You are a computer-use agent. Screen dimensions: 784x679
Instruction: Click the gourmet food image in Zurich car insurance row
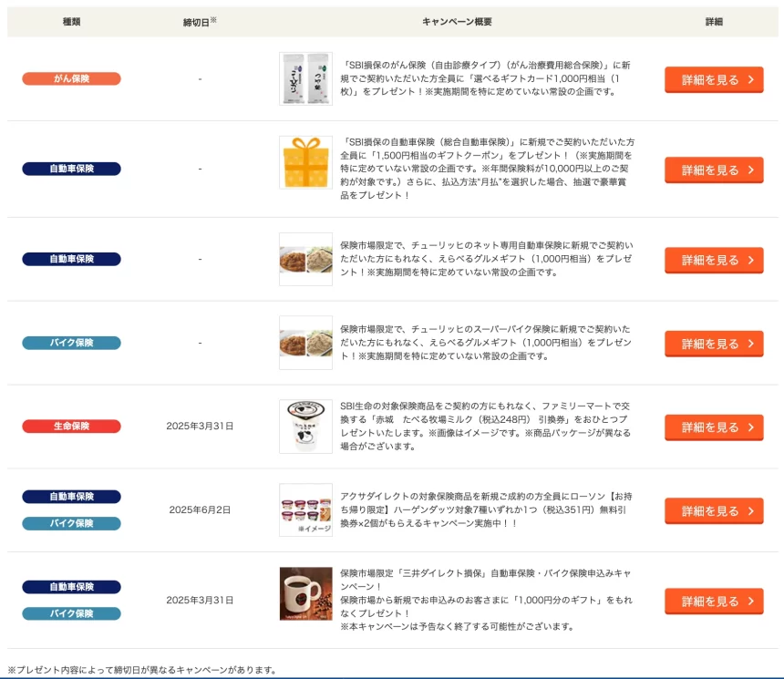coord(305,259)
